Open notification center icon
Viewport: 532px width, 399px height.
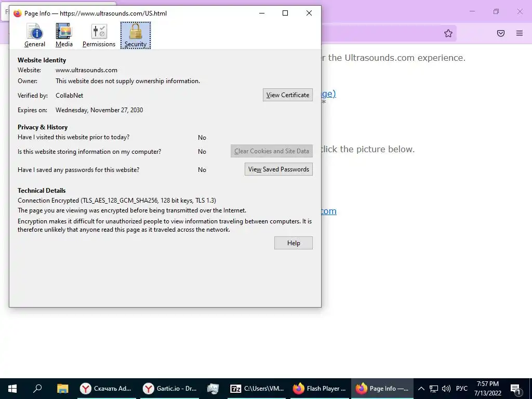coord(516,389)
